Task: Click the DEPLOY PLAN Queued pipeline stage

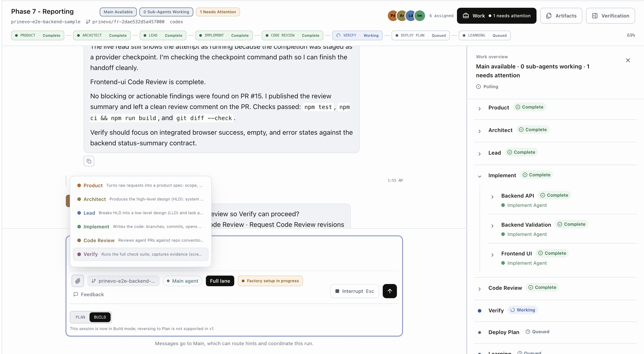Action: click(420, 35)
